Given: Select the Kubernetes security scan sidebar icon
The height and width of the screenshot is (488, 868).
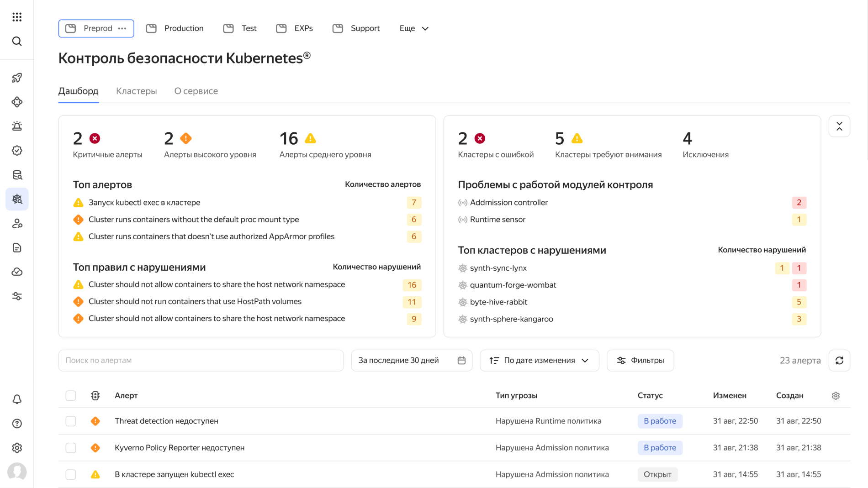Looking at the screenshot, I should point(17,199).
